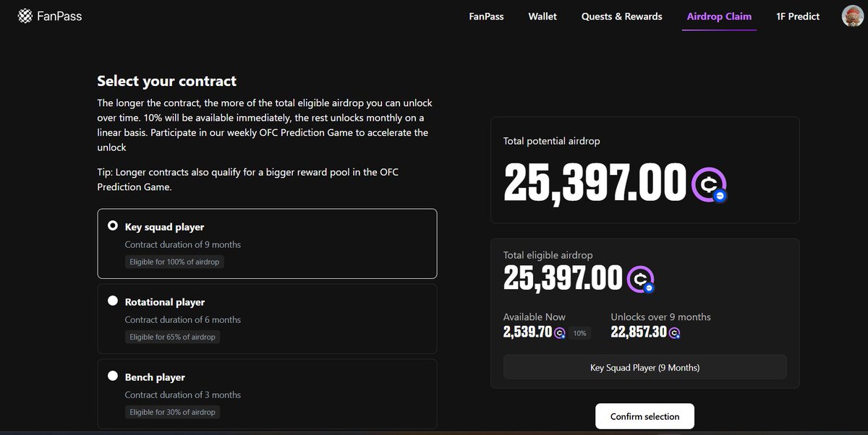
Task: Open the Wallet tab
Action: coord(542,16)
